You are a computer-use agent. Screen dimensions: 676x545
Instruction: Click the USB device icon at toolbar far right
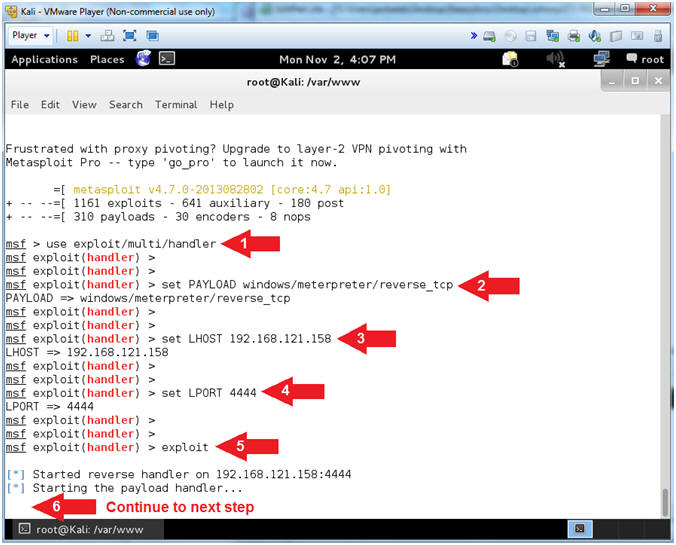[x=658, y=36]
